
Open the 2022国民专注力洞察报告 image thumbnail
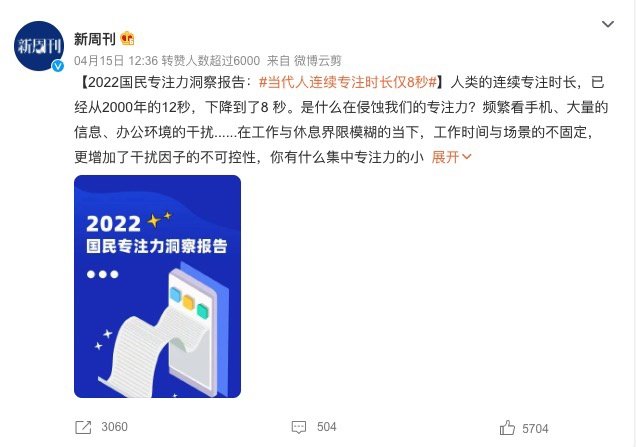tap(157, 286)
